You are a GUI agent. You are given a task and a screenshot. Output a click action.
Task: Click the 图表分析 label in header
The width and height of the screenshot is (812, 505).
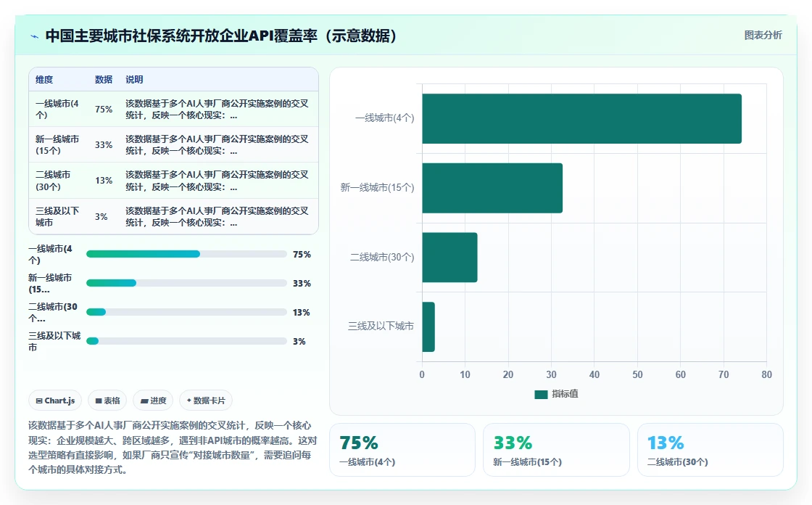[763, 36]
